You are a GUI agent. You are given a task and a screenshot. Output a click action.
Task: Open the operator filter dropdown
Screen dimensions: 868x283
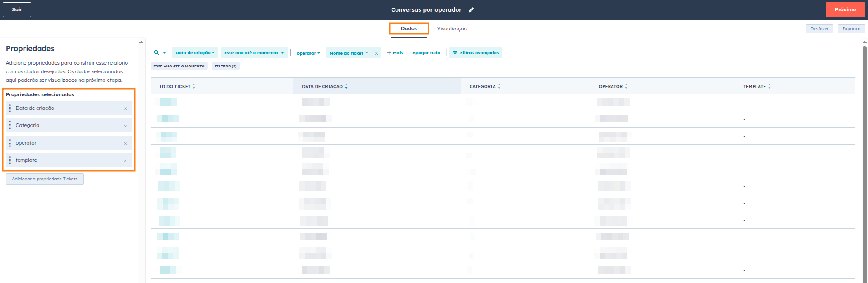(x=308, y=53)
